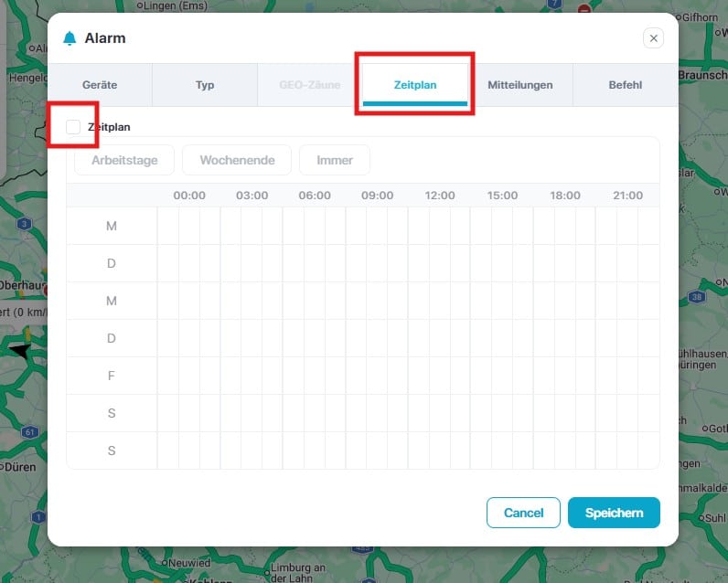Screen dimensions: 728x583
Task: Click first schedule cell in Friday row
Action: coord(168,376)
